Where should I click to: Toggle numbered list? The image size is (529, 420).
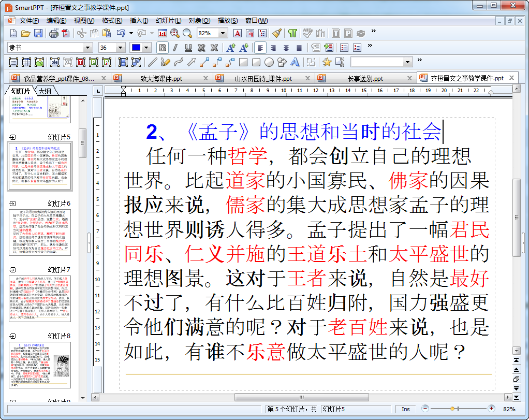pos(357,48)
